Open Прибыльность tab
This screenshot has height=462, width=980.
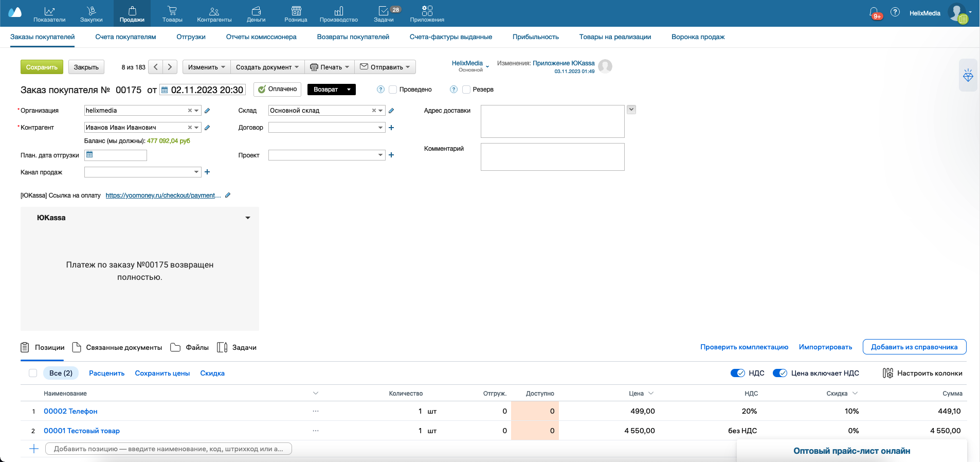[x=536, y=37]
